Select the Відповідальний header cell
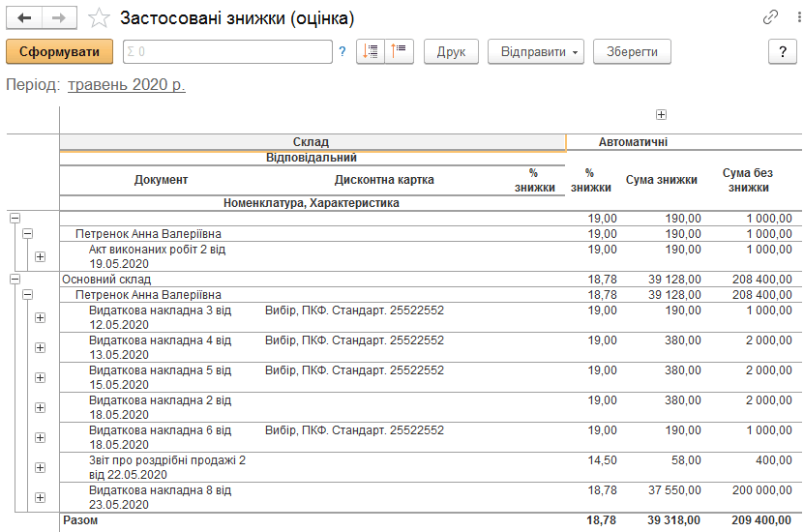Screen dimensions: 804x532 click(x=313, y=158)
